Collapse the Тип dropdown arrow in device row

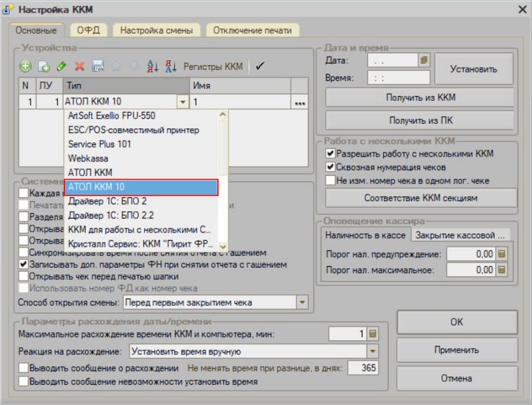click(183, 102)
